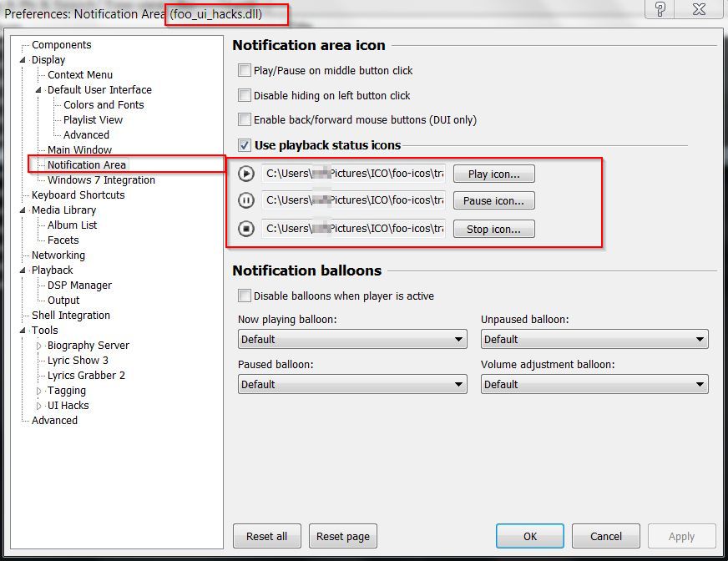Click the Reset page button

pyautogui.click(x=343, y=536)
